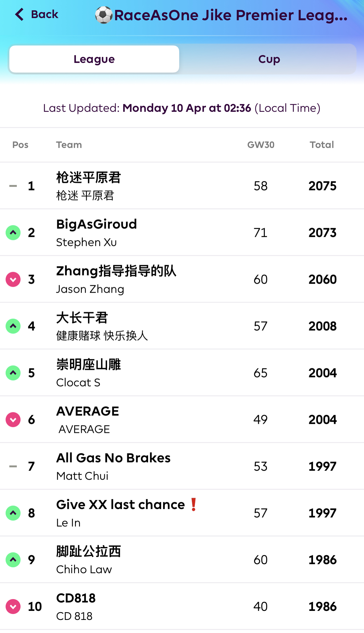Image resolution: width=364 pixels, height=633 pixels.
Task: Click the red exclamation mark emoji
Action: [194, 504]
